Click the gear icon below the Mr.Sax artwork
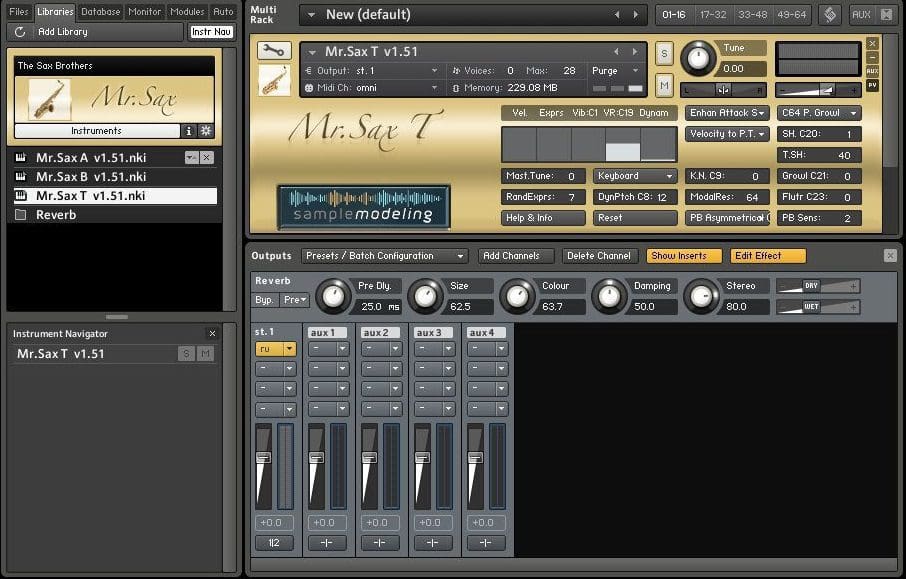 click(207, 129)
